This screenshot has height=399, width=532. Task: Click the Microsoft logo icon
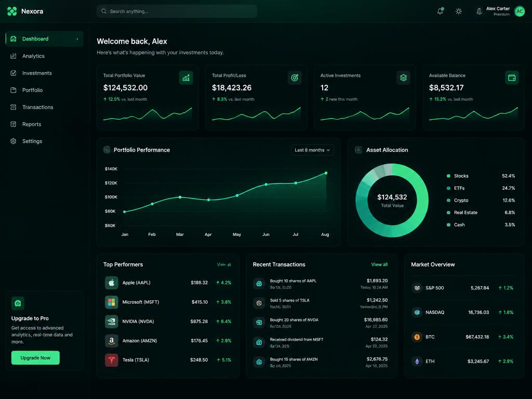[111, 302]
